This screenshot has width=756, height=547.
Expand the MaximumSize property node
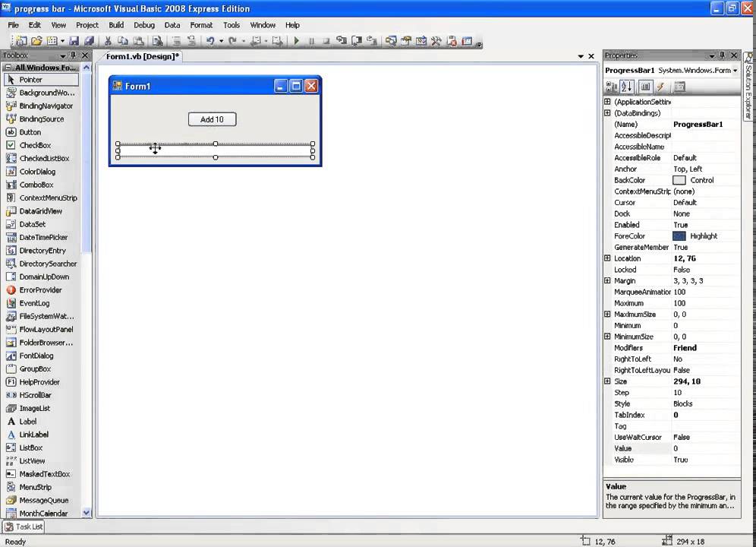(x=607, y=315)
